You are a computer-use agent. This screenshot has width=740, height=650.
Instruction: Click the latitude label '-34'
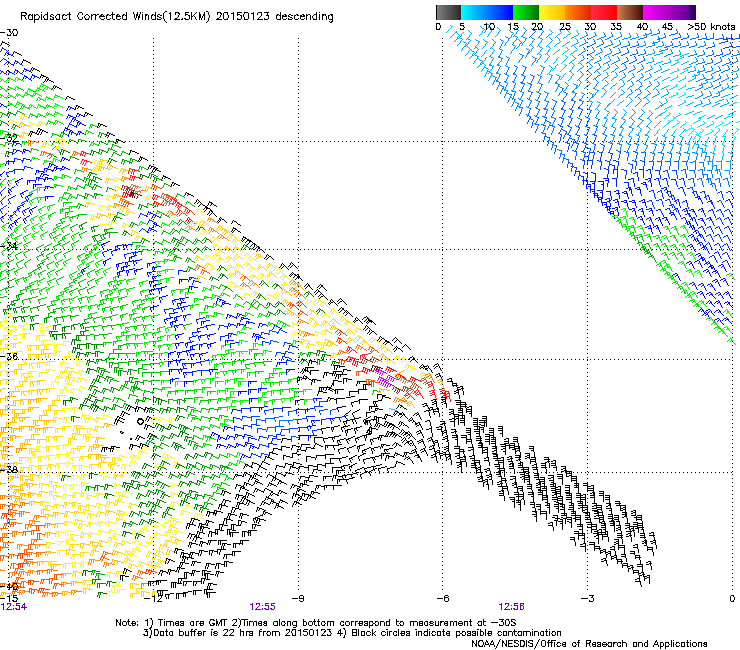pos(9,246)
